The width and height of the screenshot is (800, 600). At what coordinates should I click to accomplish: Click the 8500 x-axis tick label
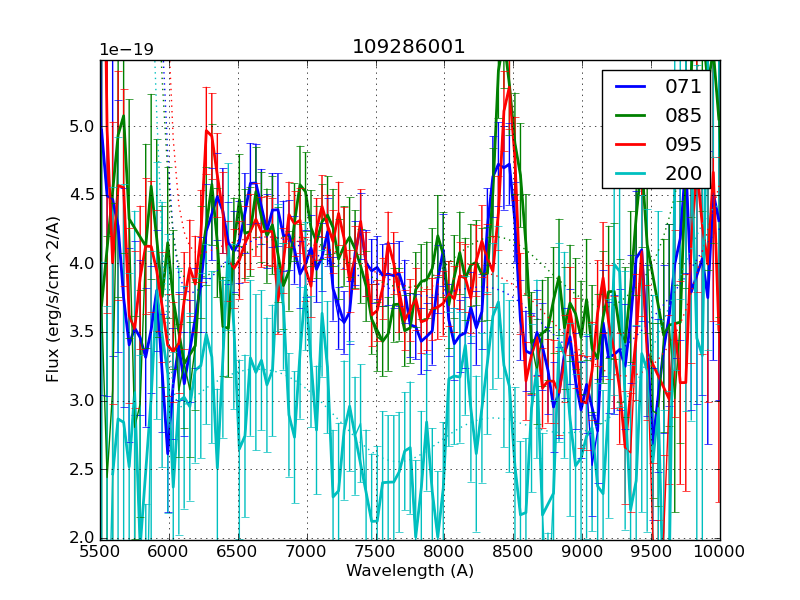coord(514,552)
